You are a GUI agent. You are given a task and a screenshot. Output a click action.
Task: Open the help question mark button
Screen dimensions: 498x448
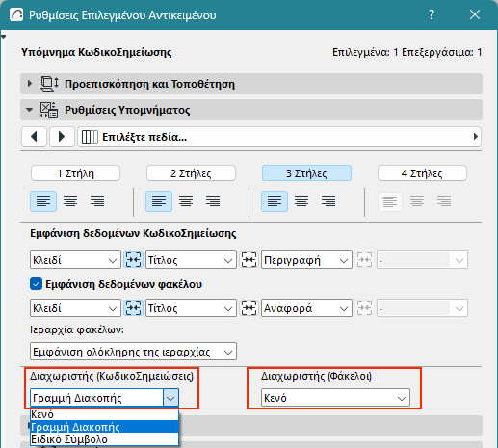432,14
